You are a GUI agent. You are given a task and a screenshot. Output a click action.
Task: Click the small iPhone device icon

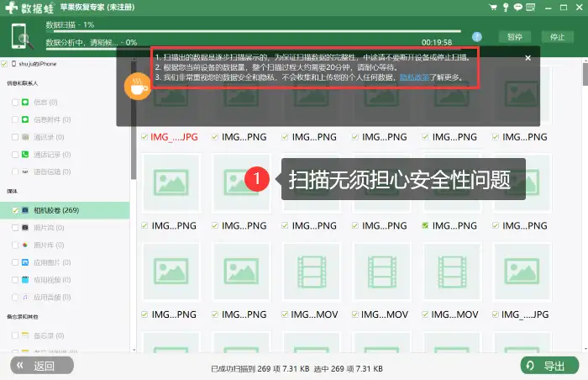[14, 64]
